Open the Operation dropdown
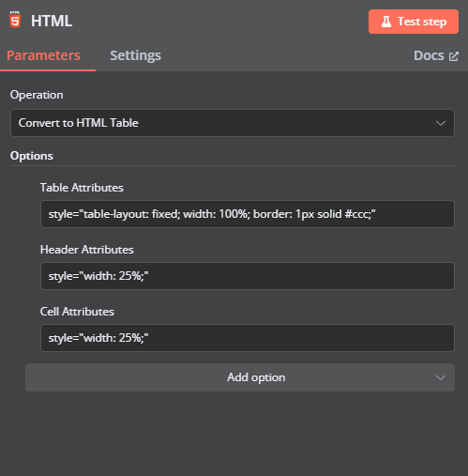The image size is (468, 476). 233,123
